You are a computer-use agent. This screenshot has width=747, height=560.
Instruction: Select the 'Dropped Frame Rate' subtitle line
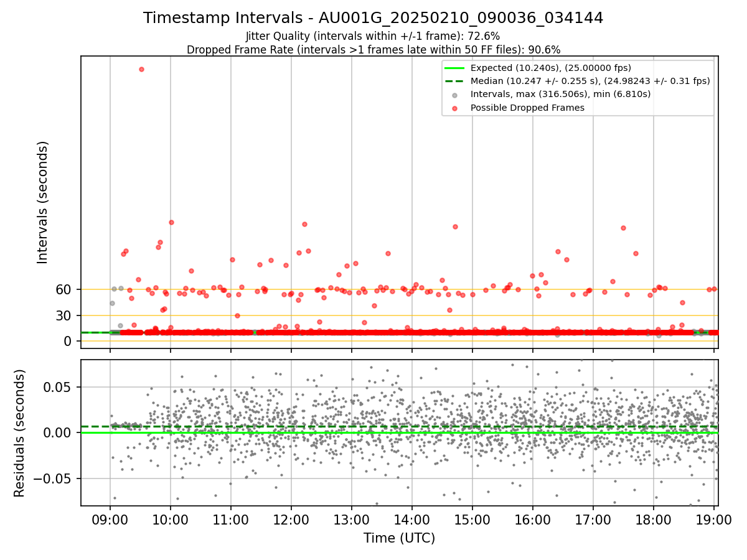coord(373,49)
